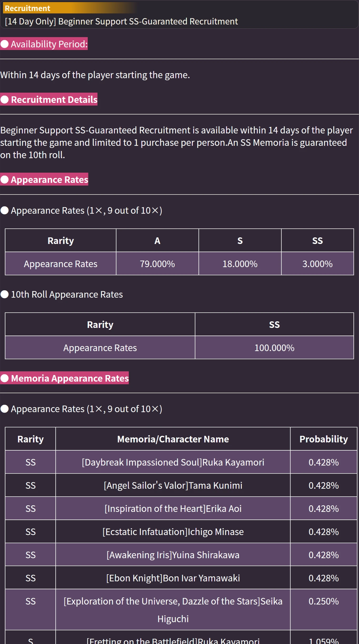Click the Daybreak Impassioned Soul Ruka Kayamori row
The image size is (359, 644).
tap(181, 462)
